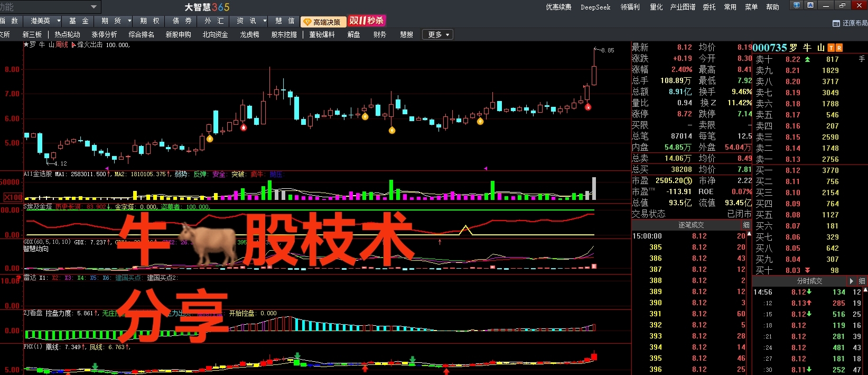Open the 量化 menu
Screen dimensions: 868x375
tap(656, 7)
